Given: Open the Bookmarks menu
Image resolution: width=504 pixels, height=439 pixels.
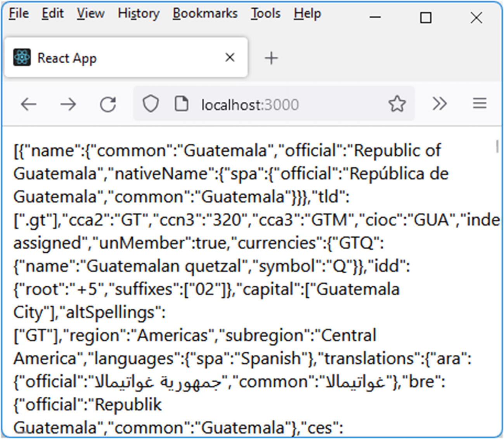Looking at the screenshot, I should (x=205, y=14).
